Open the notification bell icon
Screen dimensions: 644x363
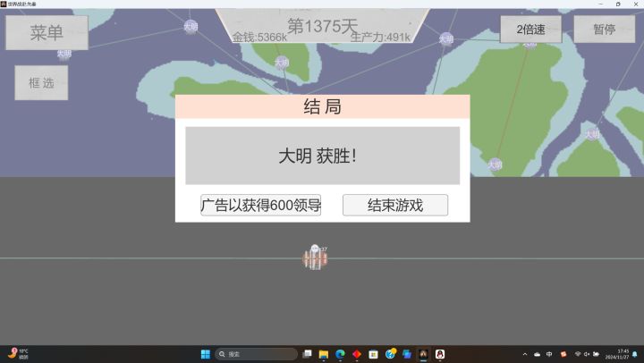click(635, 354)
